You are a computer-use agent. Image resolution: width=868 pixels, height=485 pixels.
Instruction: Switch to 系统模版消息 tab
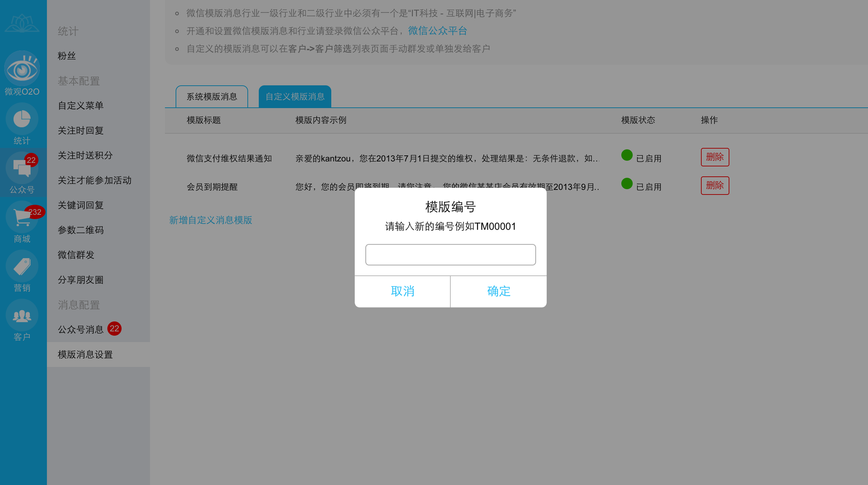tap(212, 97)
